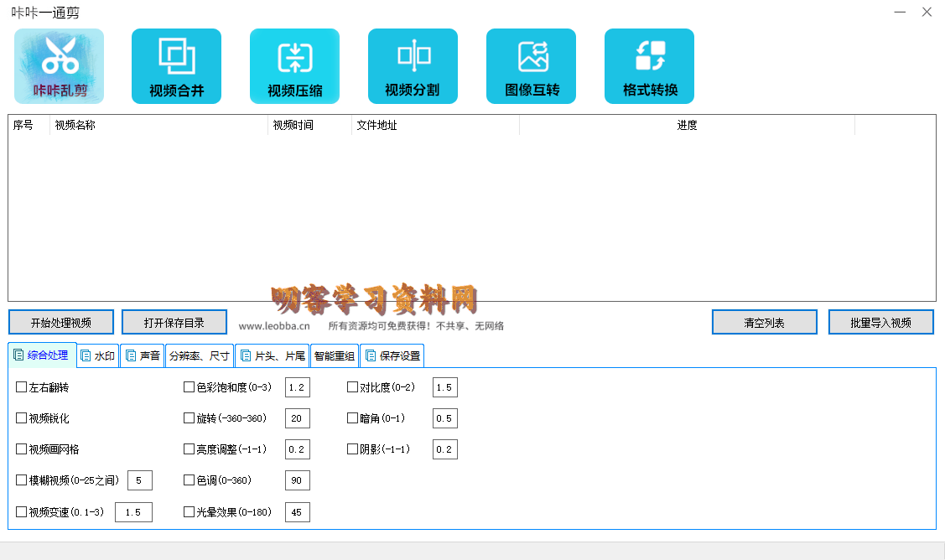Click the 清空列表 button
Viewport: 945px width, 560px height.
pos(764,323)
